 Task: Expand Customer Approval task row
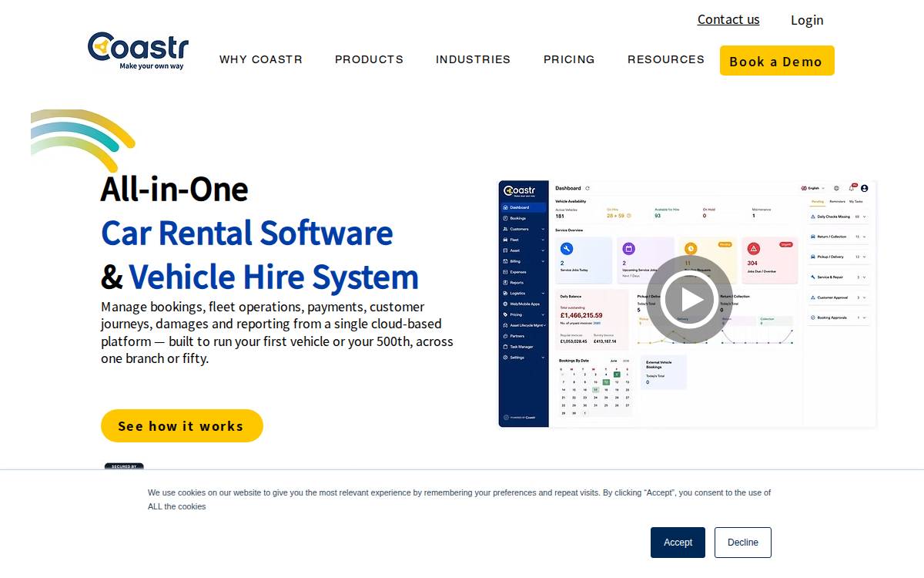pyautogui.click(x=839, y=297)
